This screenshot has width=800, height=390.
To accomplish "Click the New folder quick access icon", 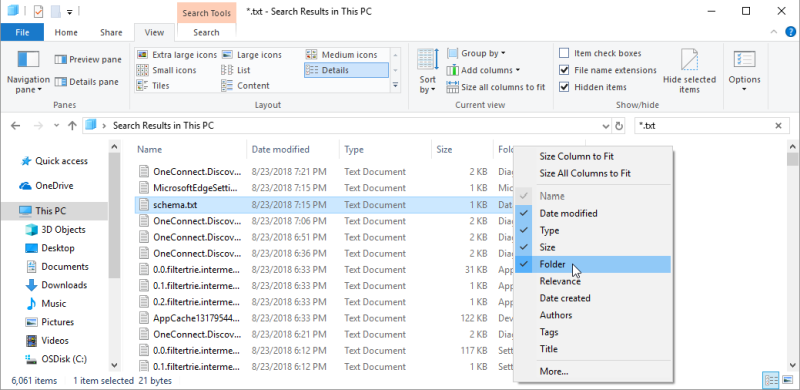I will [x=56, y=11].
